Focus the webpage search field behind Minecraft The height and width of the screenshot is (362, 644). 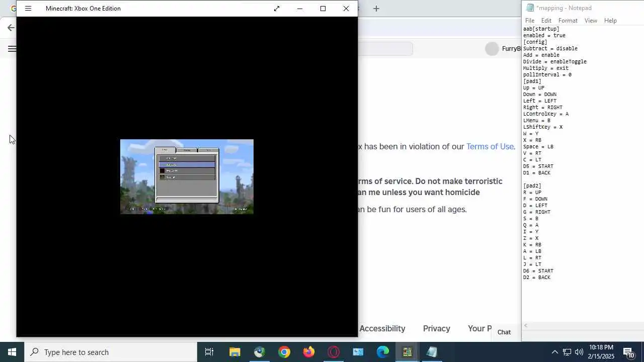click(x=385, y=49)
